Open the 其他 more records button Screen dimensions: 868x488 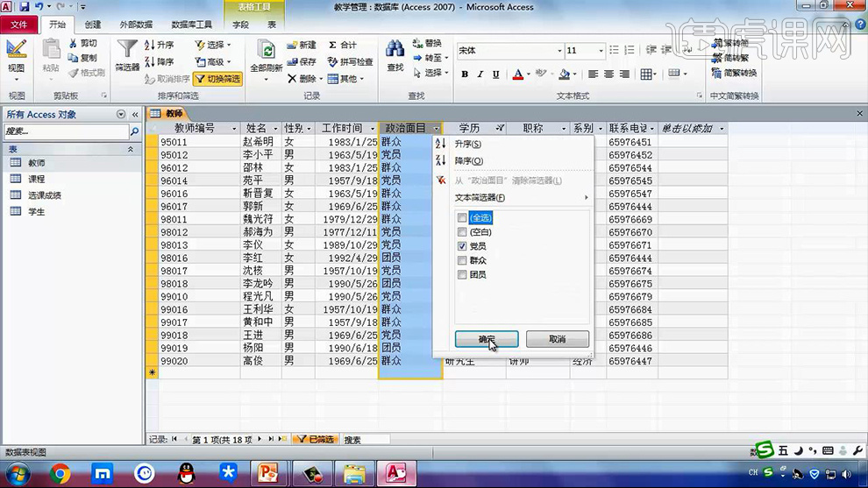[x=345, y=79]
